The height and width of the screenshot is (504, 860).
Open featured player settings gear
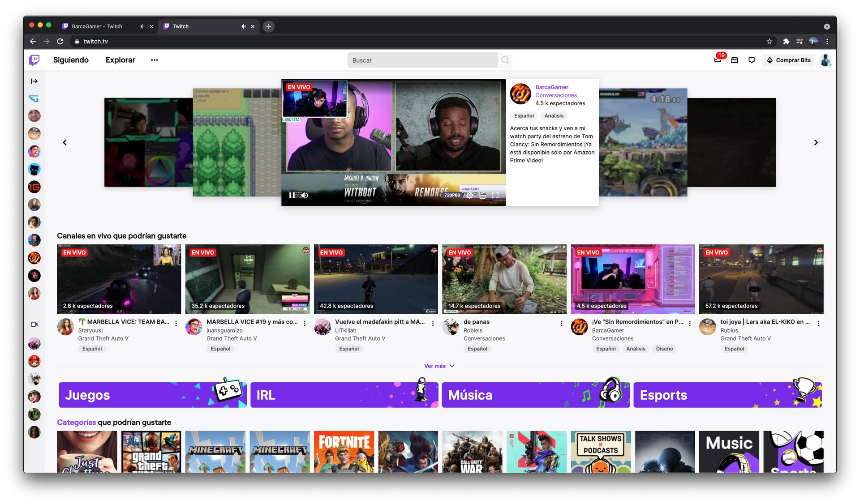click(x=469, y=195)
